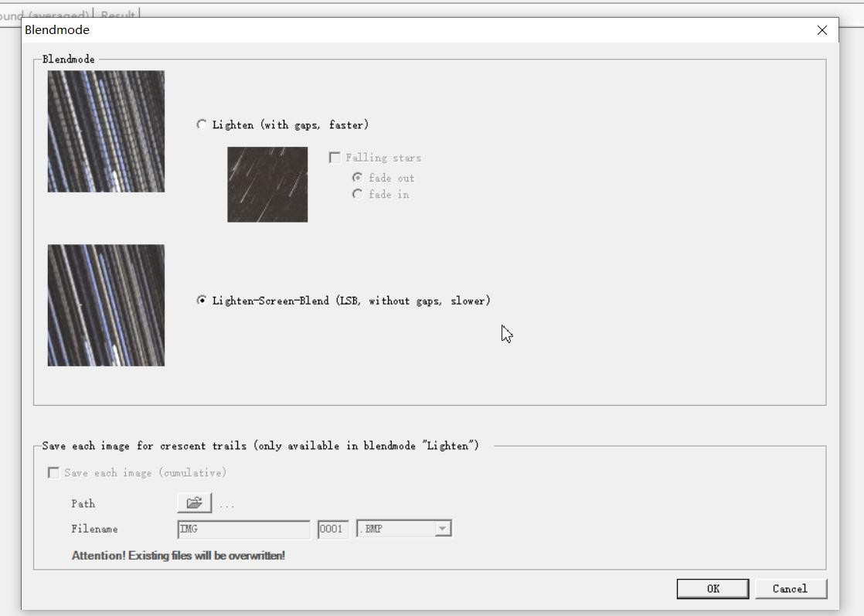Enable the Falling stars checkbox

335,158
